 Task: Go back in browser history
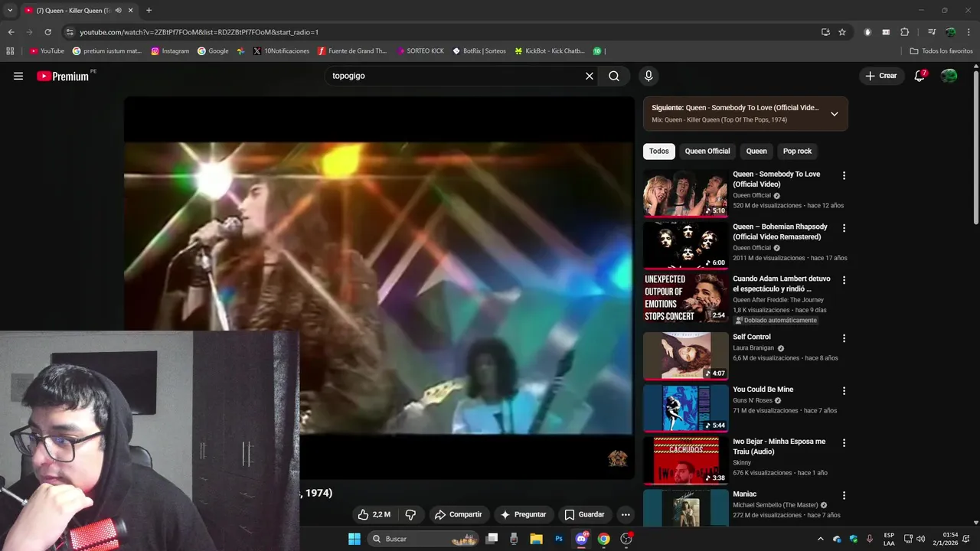tap(11, 32)
